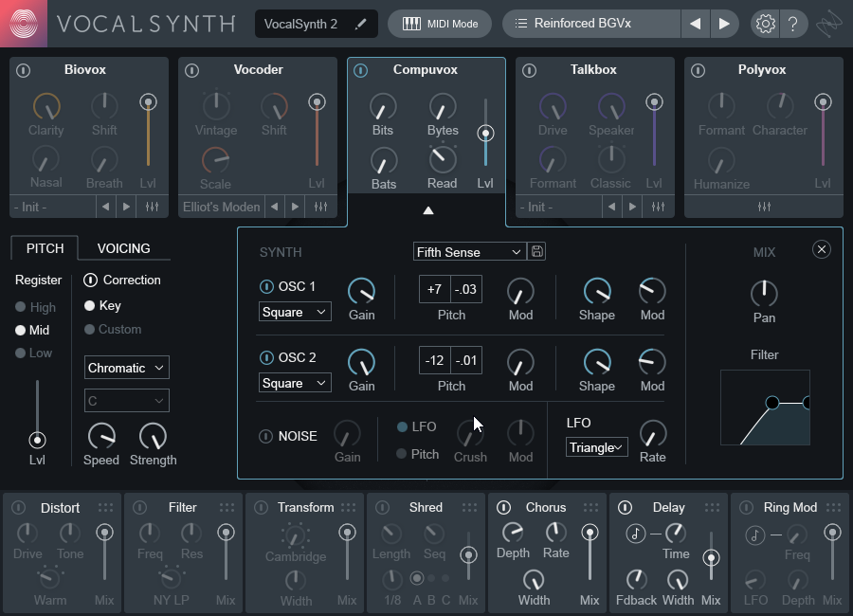
Task: Click the Delay effect drag handle
Action: tap(712, 507)
